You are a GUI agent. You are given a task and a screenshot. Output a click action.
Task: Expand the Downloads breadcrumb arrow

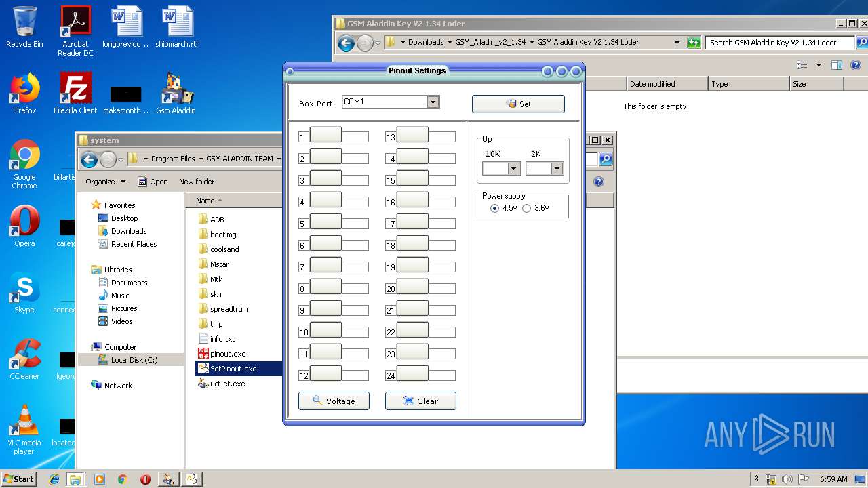[449, 42]
